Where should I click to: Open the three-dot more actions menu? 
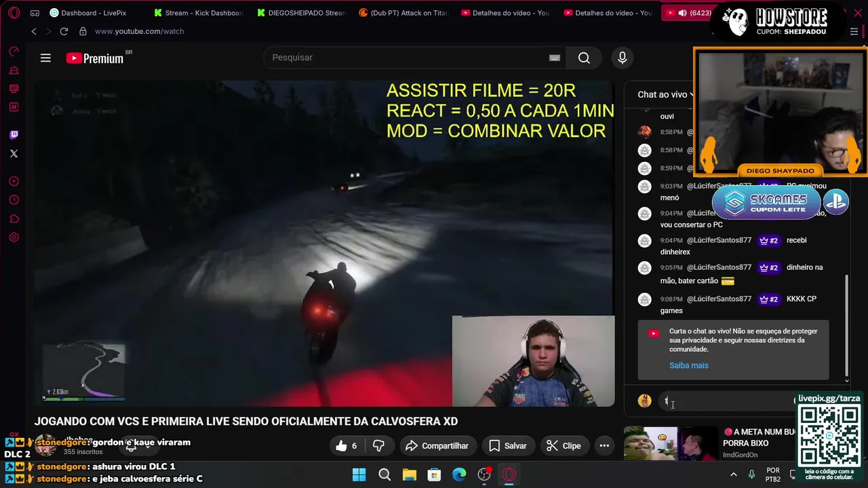[604, 445]
